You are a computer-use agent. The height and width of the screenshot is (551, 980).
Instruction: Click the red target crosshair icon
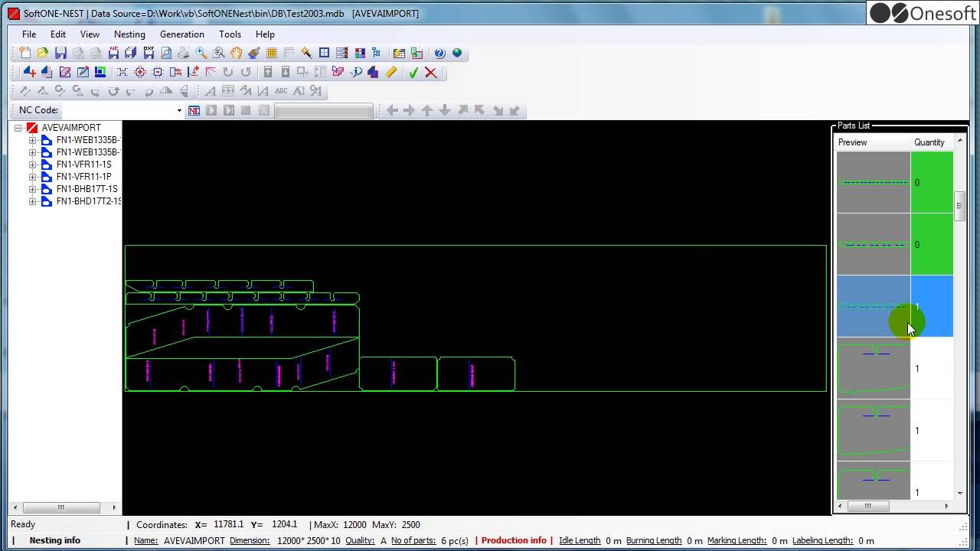(x=140, y=72)
